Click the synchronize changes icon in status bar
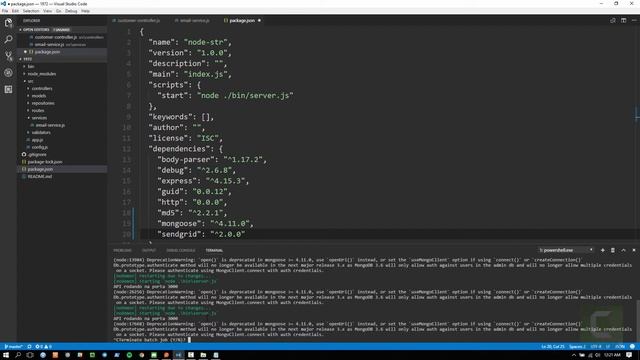Viewport: 640px width, 360px height. click(29, 347)
